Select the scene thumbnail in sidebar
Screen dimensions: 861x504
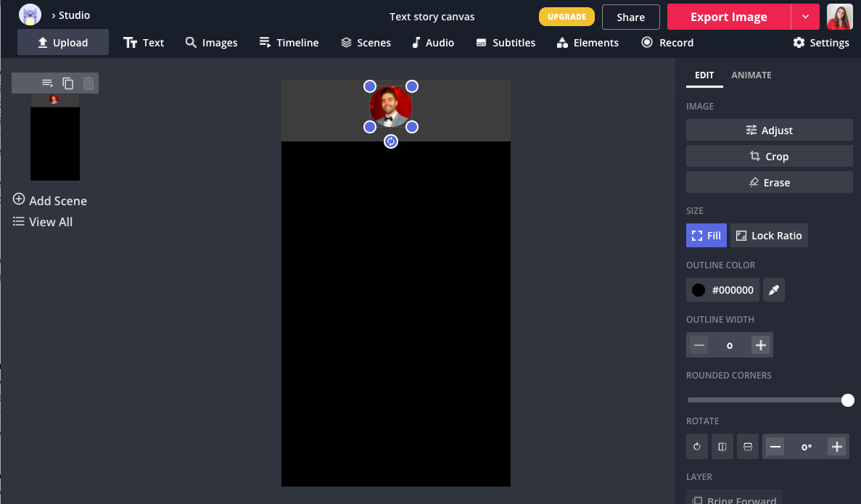[55, 138]
